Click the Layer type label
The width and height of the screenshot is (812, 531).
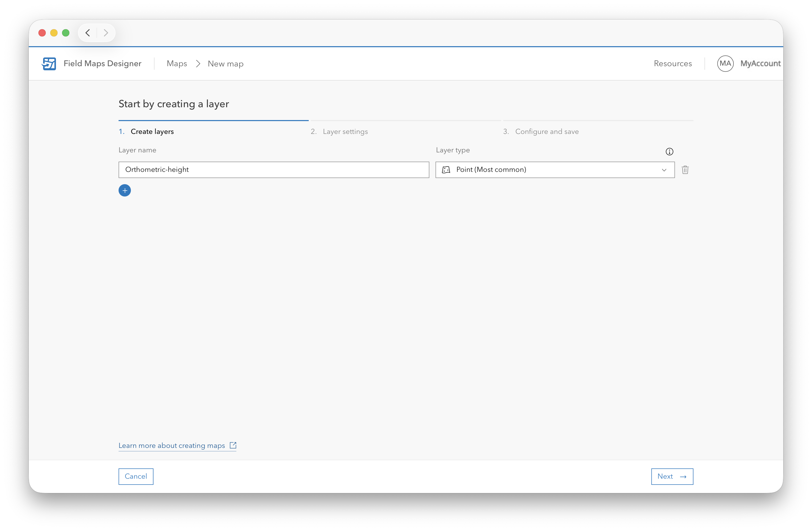click(x=453, y=150)
